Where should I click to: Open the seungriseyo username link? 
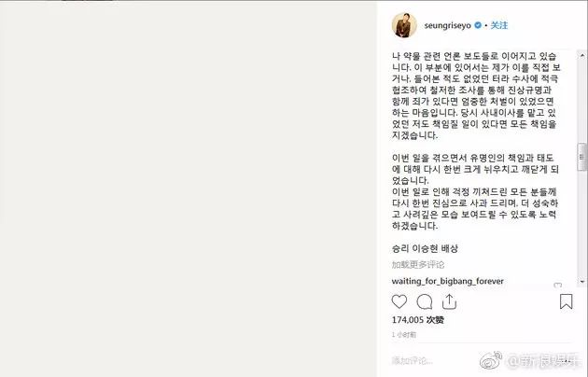[x=447, y=25]
